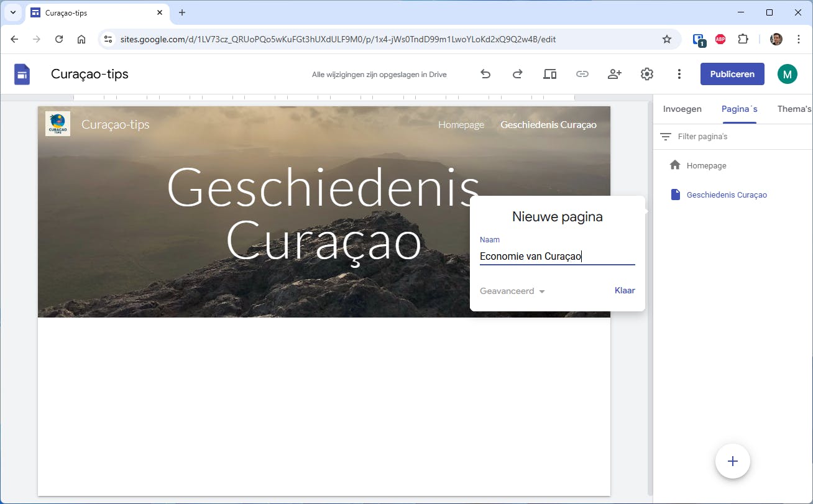Open Chrome profile avatar
Image resolution: width=813 pixels, height=504 pixels.
coord(776,39)
